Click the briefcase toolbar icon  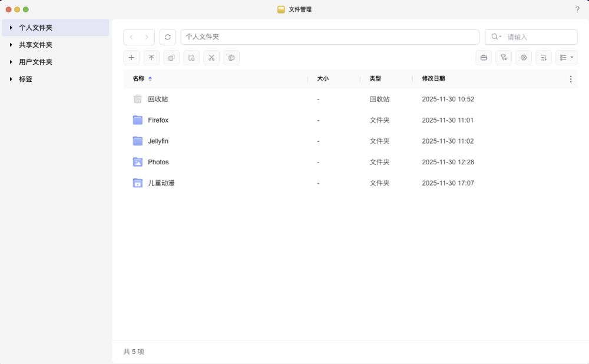(484, 58)
